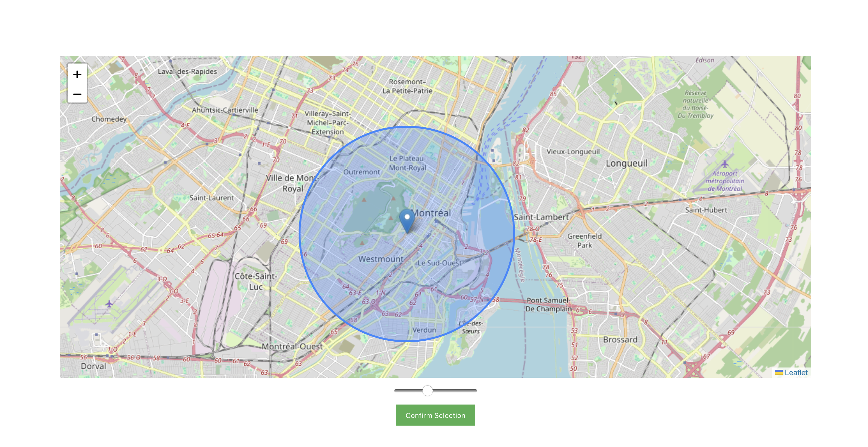Click the radius slider handle
The height and width of the screenshot is (447, 868).
[x=427, y=390]
